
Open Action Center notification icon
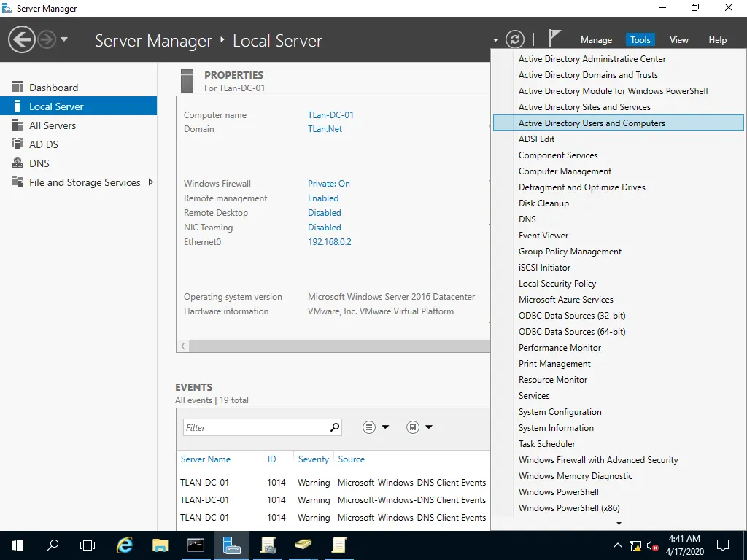(723, 545)
